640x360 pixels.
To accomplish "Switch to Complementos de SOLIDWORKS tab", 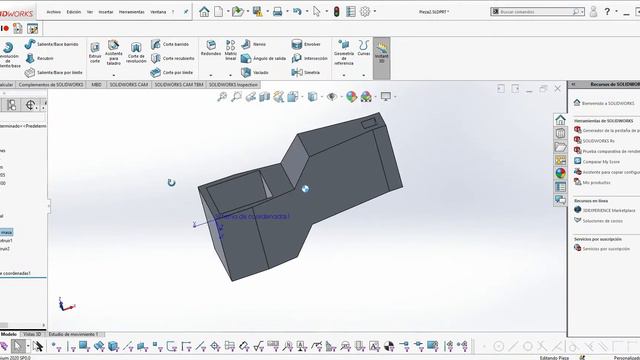I will 51,84.
